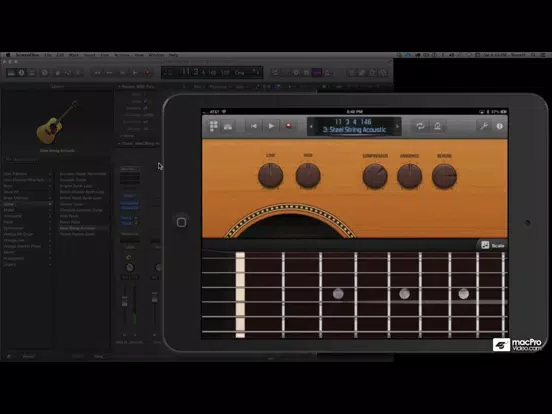Select Steel String Acoustic patch in Library
Viewport: 552px width, 414px height.
click(x=83, y=228)
